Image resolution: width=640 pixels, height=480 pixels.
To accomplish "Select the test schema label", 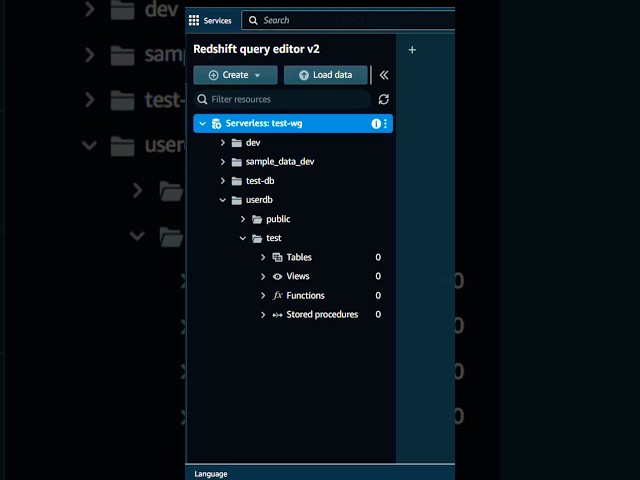I will coord(273,238).
